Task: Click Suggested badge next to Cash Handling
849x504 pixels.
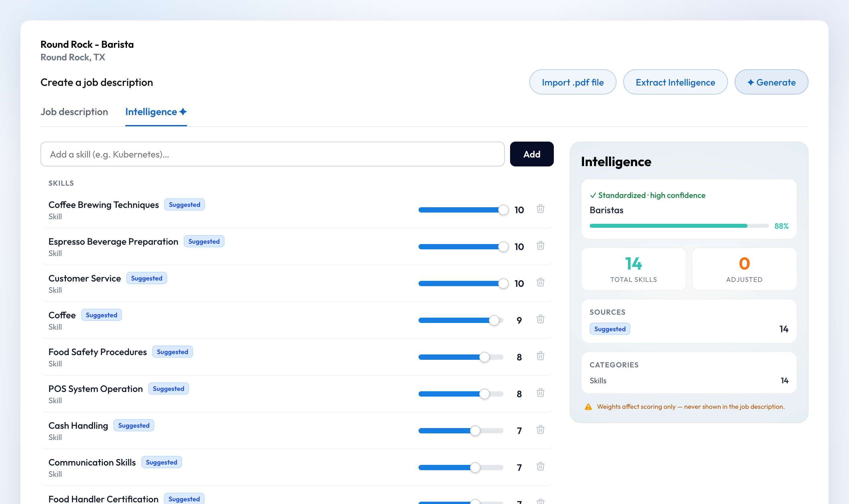Action: [x=133, y=425]
